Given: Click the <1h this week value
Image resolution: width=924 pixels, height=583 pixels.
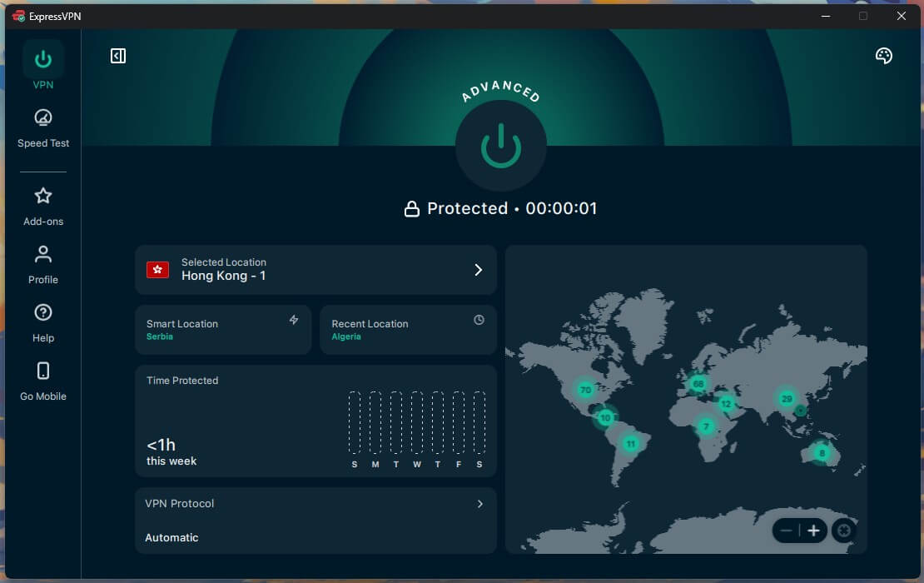Looking at the screenshot, I should (x=171, y=452).
